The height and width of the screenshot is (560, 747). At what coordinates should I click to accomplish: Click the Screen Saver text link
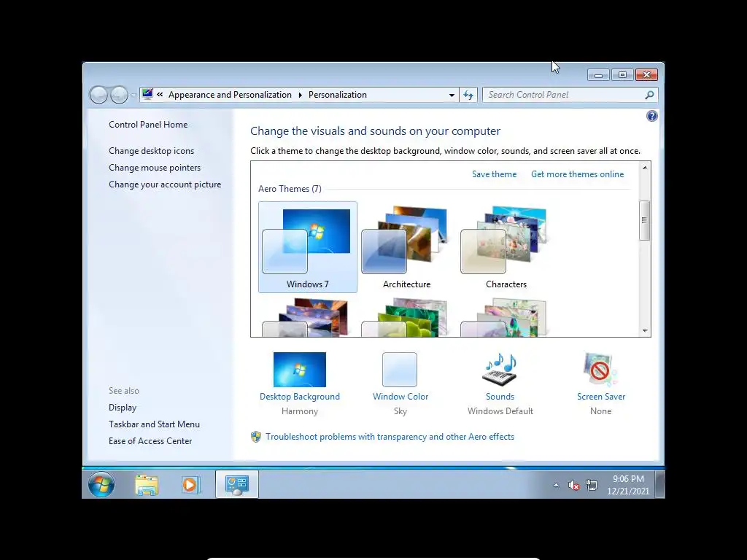(601, 397)
